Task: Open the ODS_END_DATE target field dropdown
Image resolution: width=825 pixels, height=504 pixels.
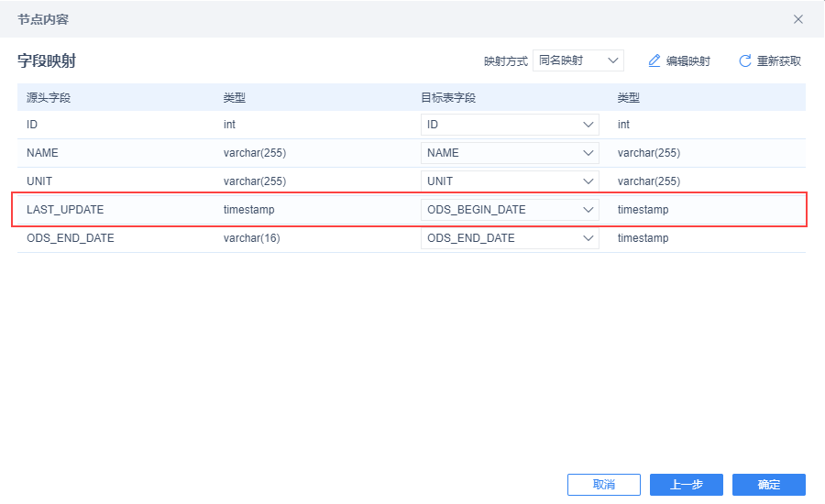Action: (x=510, y=238)
